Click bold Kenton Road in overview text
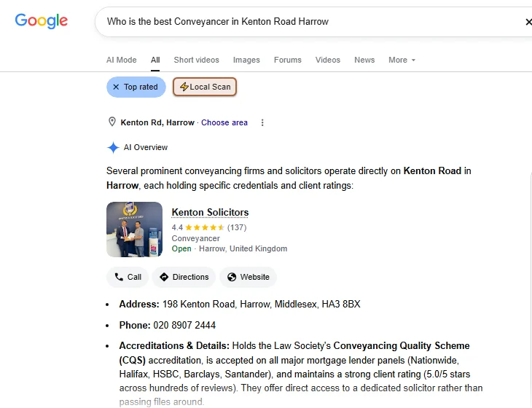Image resolution: width=532 pixels, height=408 pixels. click(x=432, y=170)
